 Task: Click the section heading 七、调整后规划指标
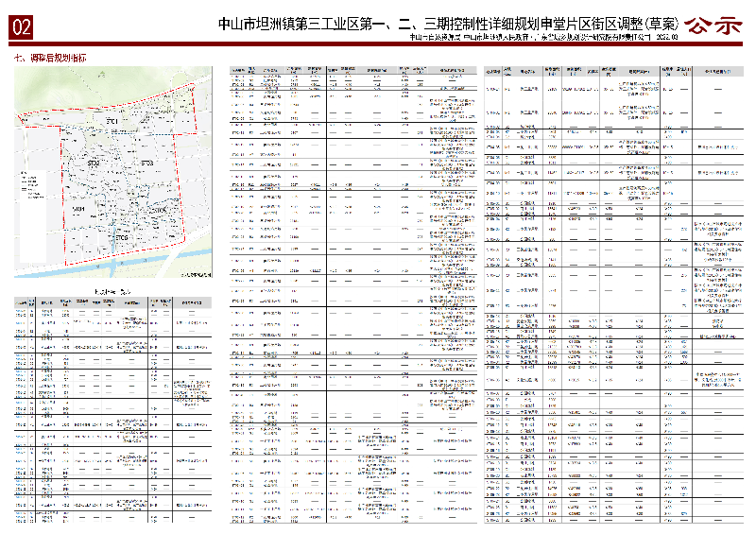51,58
